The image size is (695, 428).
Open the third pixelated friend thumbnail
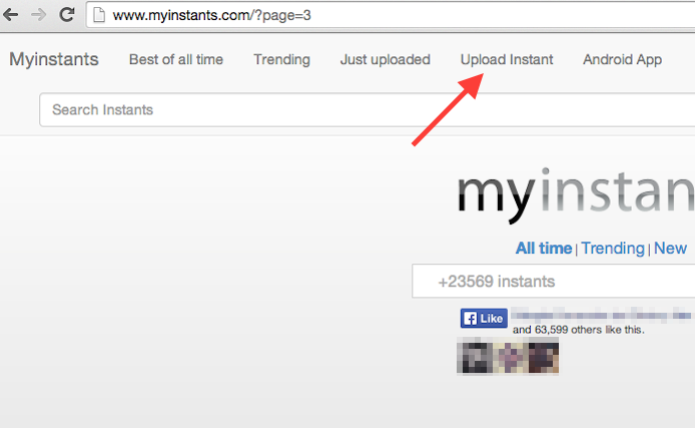543,356
